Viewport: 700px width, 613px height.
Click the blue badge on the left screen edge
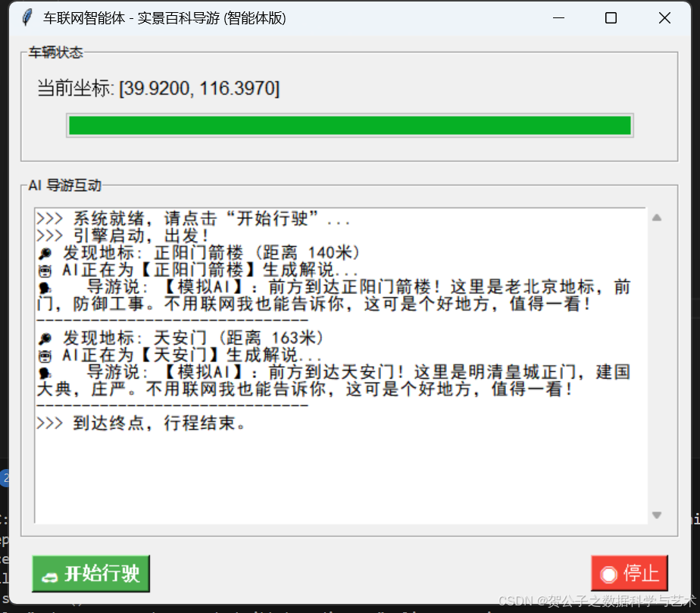pos(5,479)
